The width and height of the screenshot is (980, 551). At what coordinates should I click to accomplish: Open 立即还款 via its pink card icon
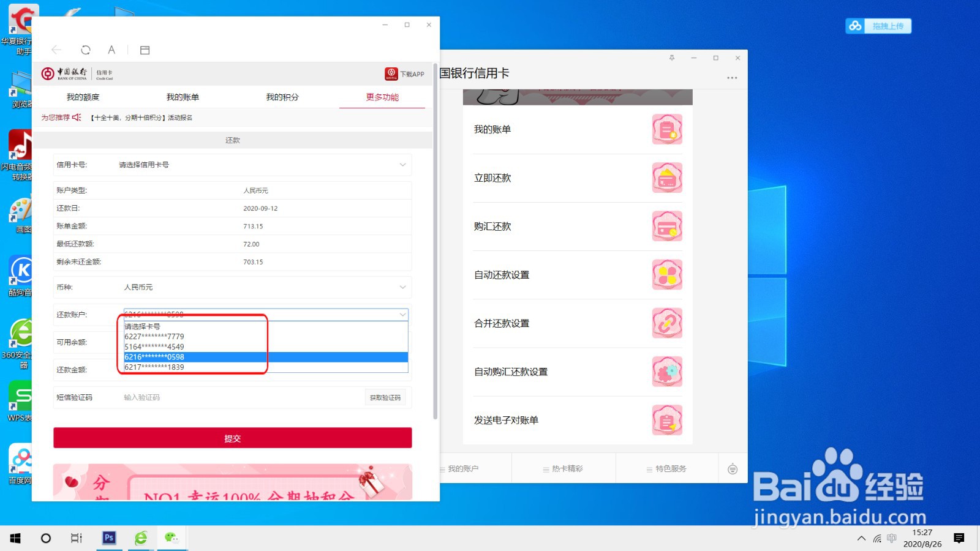(x=667, y=178)
